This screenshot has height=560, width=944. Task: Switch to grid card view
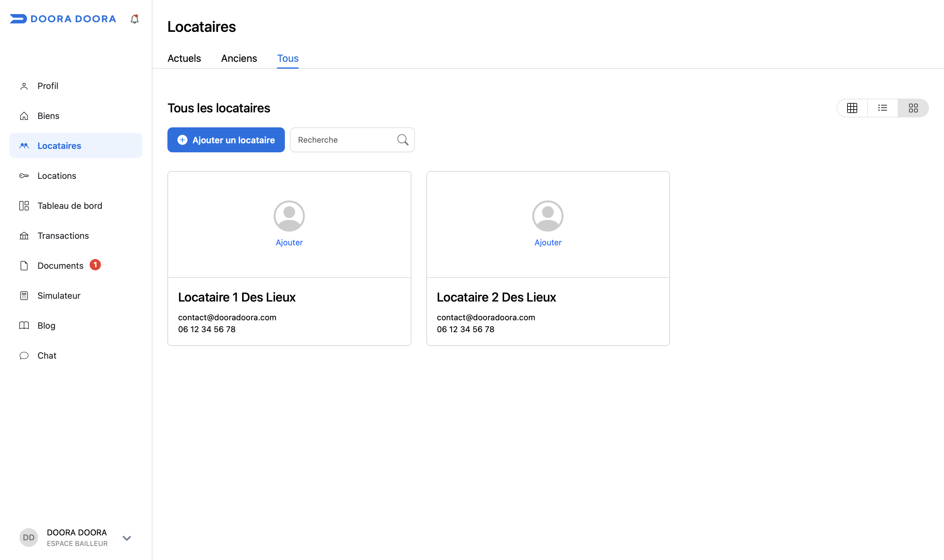coord(913,108)
